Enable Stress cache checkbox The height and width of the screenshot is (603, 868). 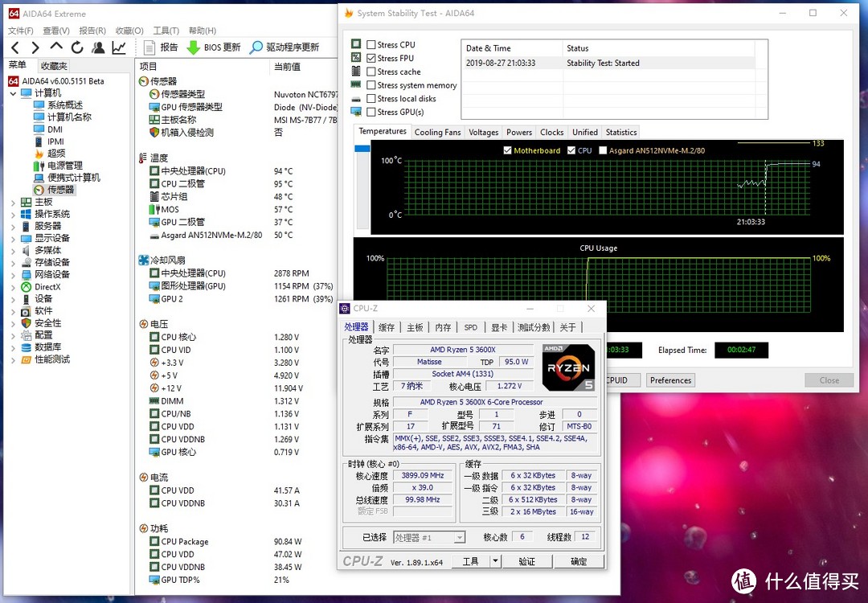371,72
